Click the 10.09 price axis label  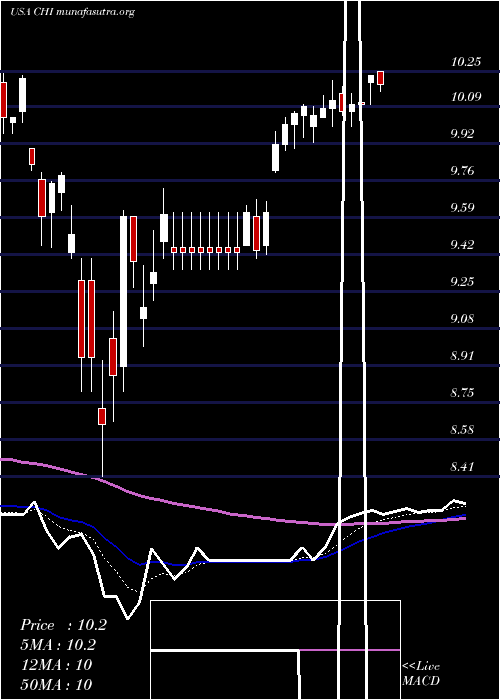(x=466, y=97)
